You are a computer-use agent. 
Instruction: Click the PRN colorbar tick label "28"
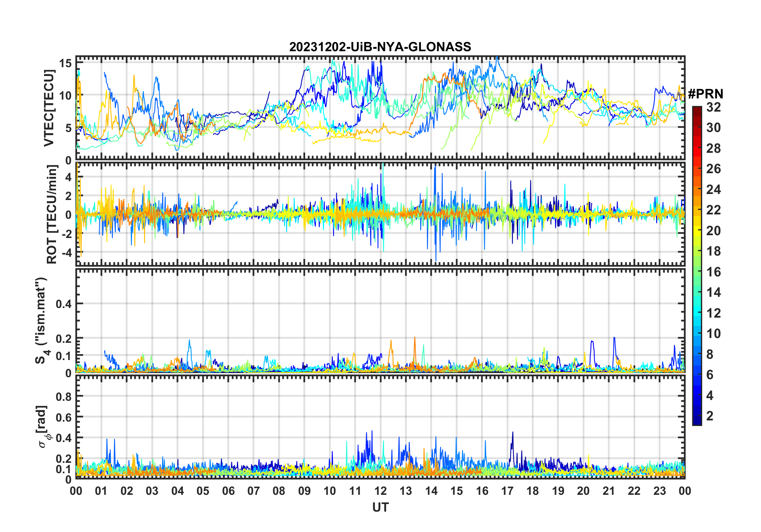point(713,148)
